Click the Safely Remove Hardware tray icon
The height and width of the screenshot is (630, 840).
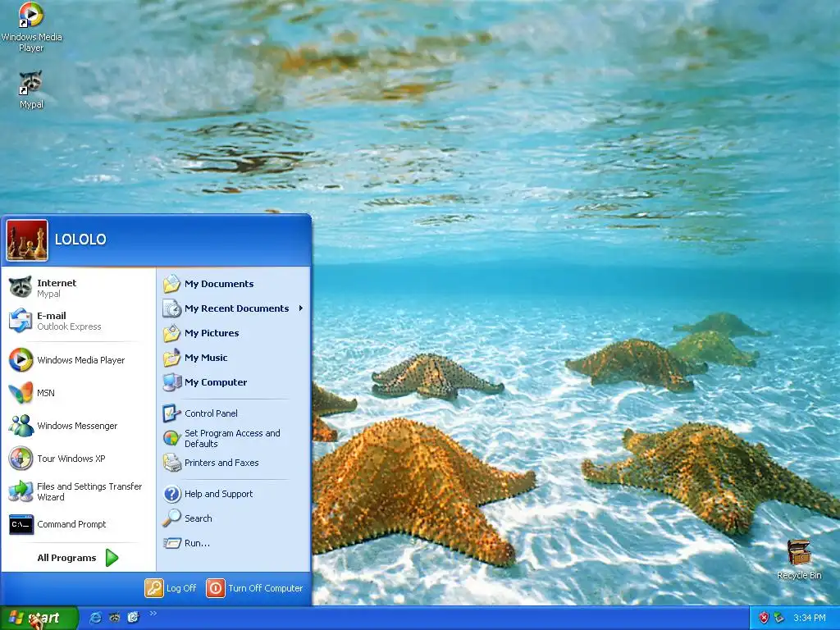click(779, 618)
